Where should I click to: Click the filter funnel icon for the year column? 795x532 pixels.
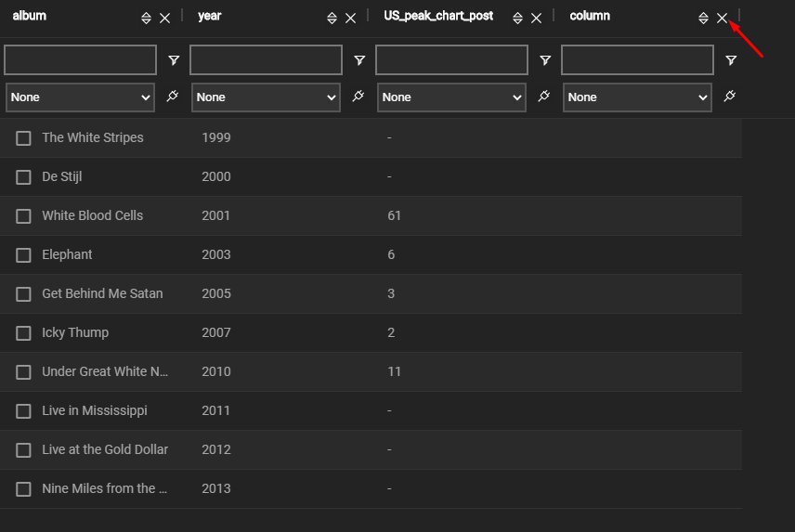pos(359,60)
